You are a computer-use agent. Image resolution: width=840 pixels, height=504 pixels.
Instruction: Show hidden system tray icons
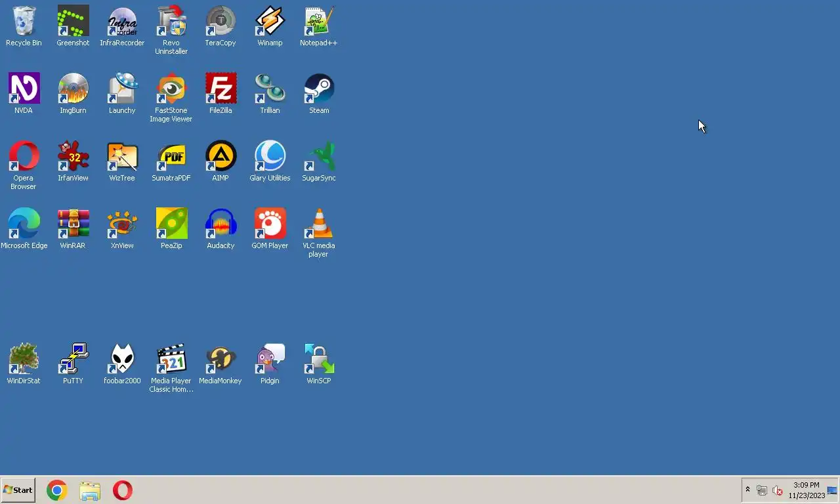(747, 490)
